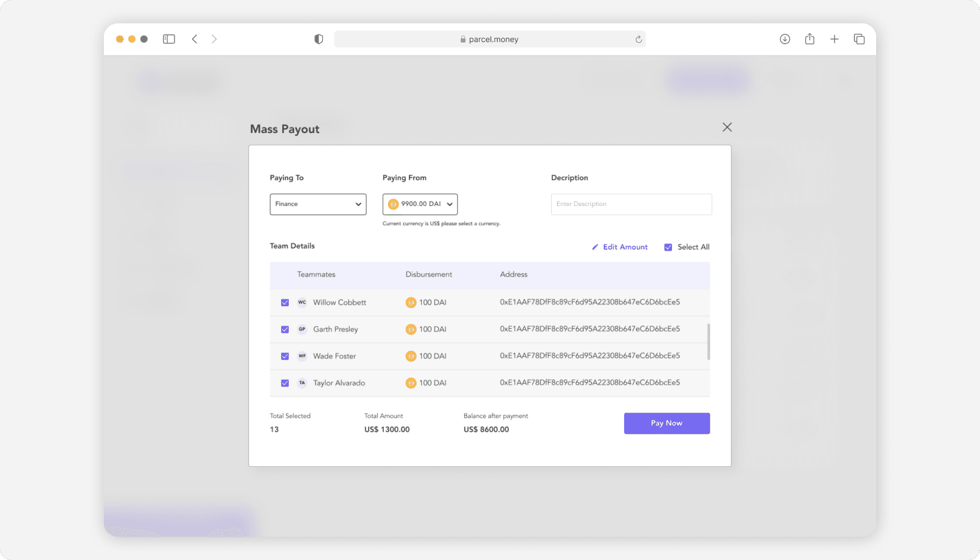
Task: Reload the parcel.money page
Action: click(639, 39)
